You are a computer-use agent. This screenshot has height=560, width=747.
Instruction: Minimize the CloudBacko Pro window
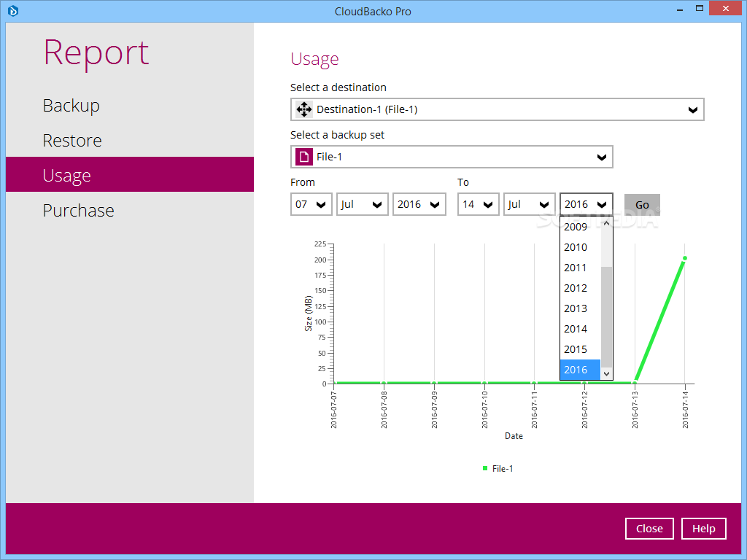[x=679, y=9]
